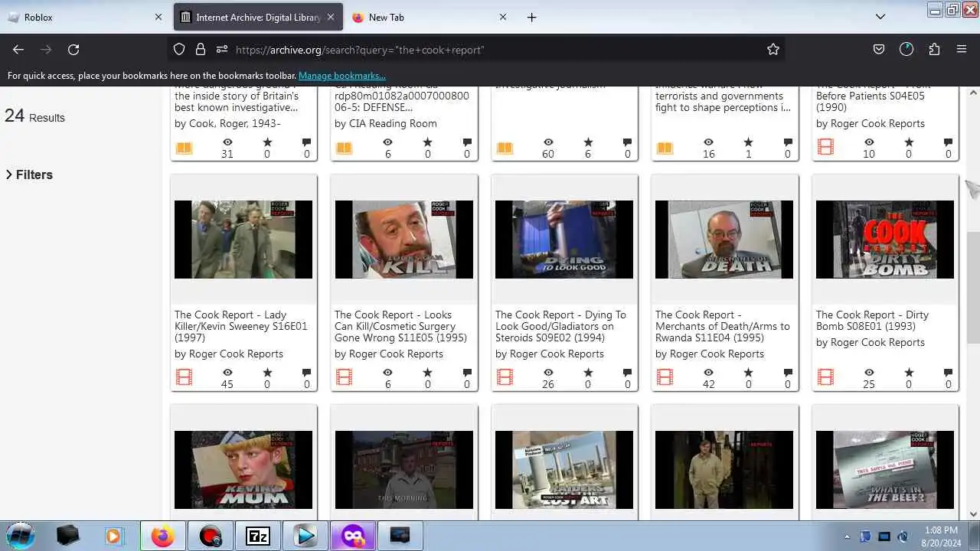Screen dimensions: 980x551
Task: Click the page vertical scrollbar thumb
Action: coord(973,288)
